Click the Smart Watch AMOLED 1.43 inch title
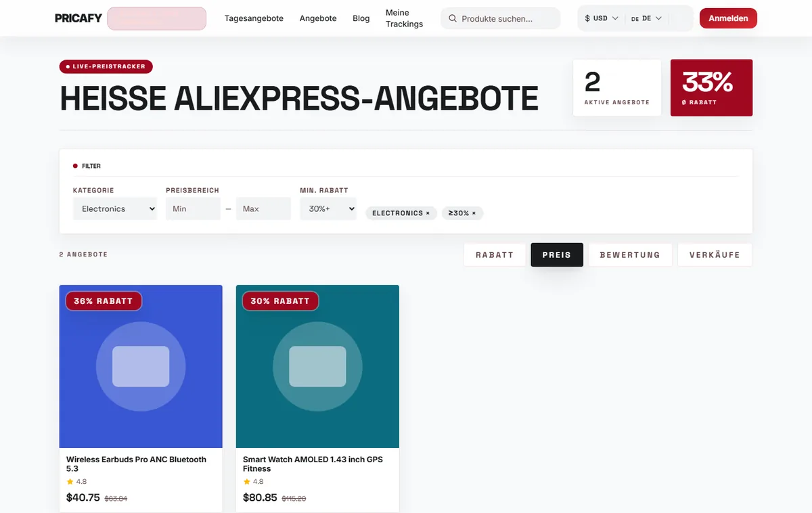Screen dimensions: 812x513 tap(313, 464)
